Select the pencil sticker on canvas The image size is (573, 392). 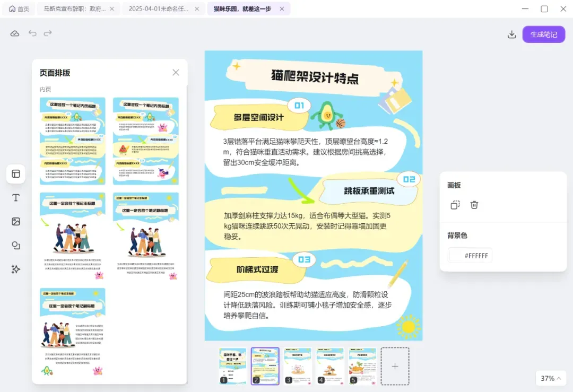pyautogui.click(x=398, y=274)
